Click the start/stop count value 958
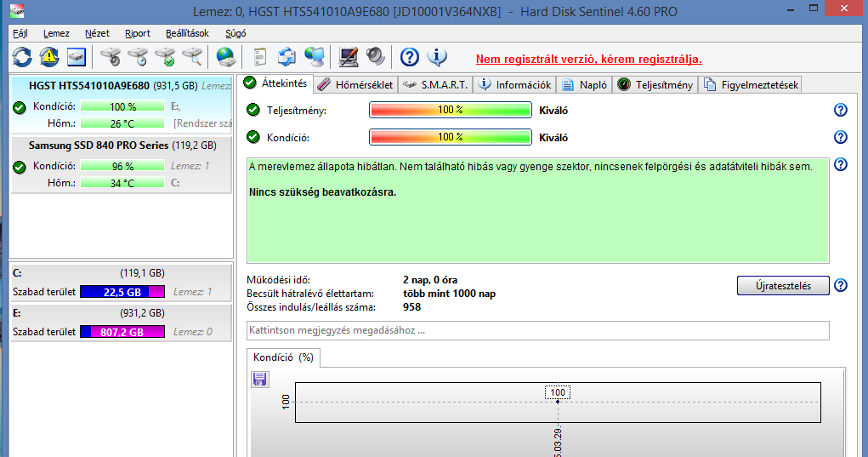The height and width of the screenshot is (457, 868). [411, 307]
